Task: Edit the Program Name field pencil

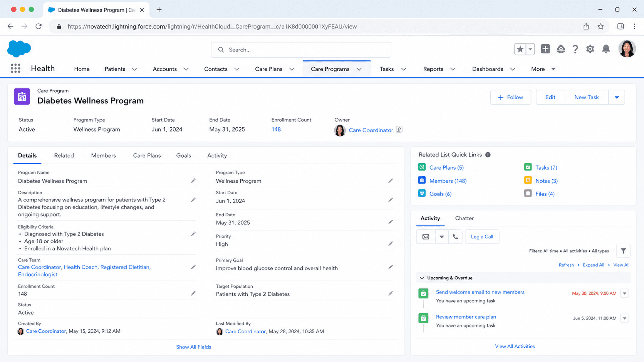Action: pos(193,180)
